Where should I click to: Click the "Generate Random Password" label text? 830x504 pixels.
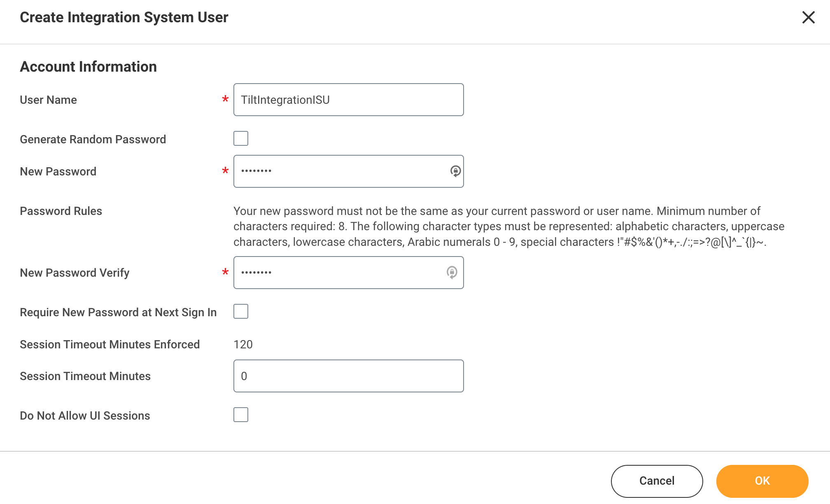point(93,140)
